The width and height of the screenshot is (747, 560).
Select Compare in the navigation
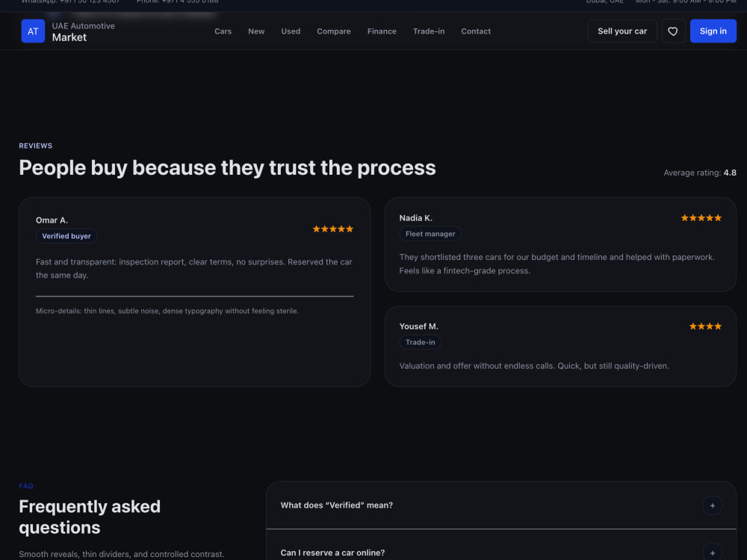tap(333, 31)
